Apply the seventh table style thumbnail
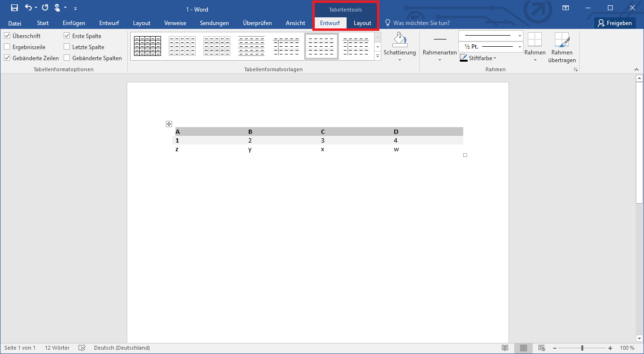This screenshot has height=354, width=644. tap(356, 46)
